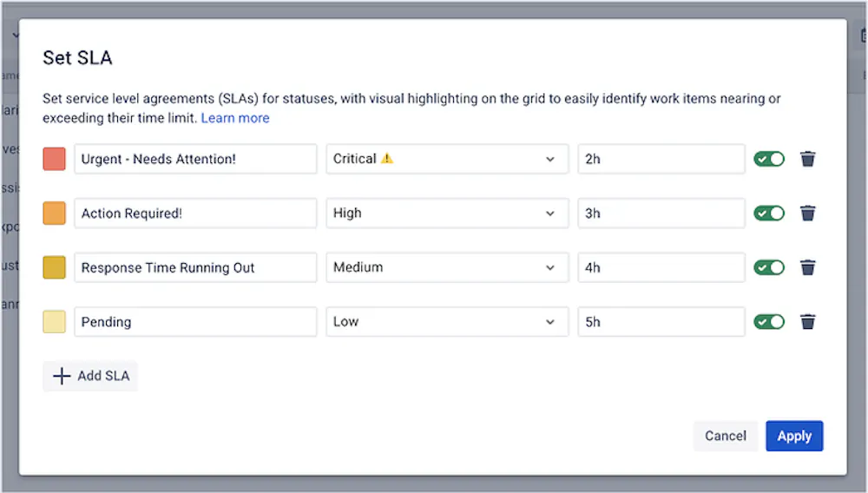Open the Learn more link
The height and width of the screenshot is (493, 868).
[235, 118]
